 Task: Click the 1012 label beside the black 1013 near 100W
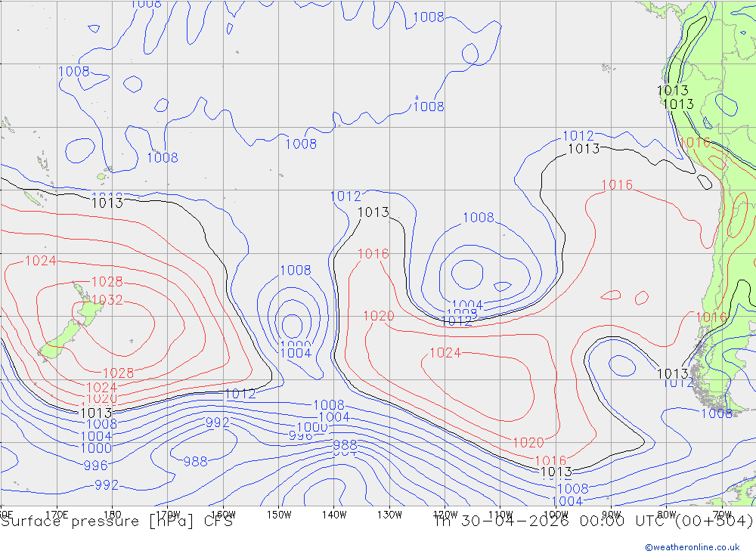578,136
